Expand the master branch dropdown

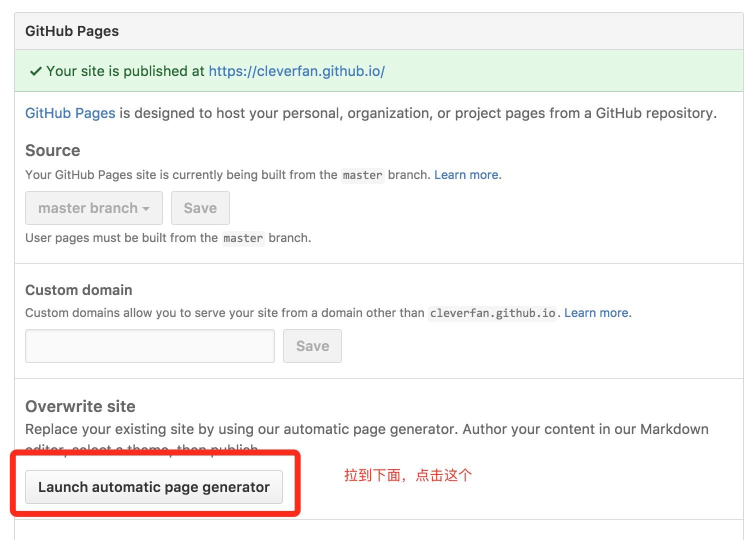point(94,208)
